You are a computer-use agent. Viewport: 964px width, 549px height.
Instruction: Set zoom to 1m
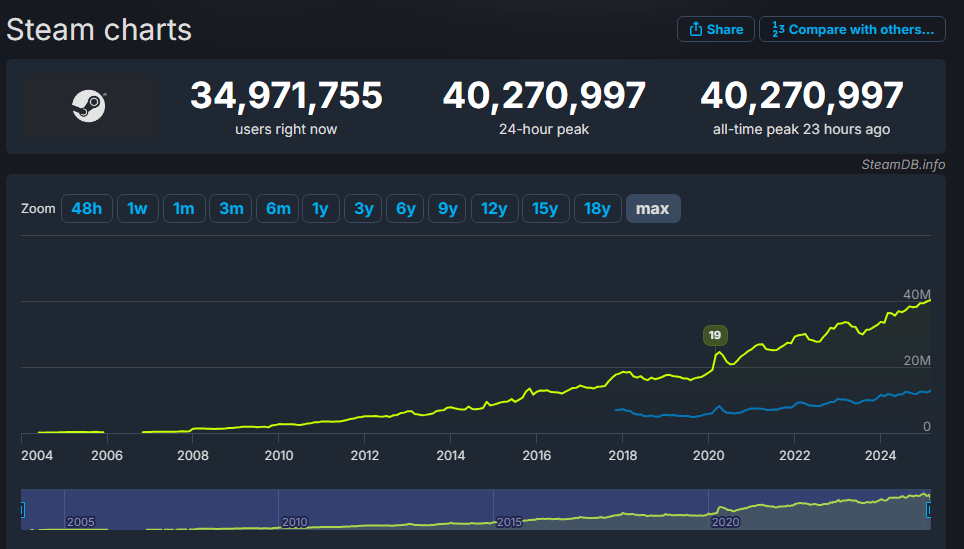tap(184, 208)
